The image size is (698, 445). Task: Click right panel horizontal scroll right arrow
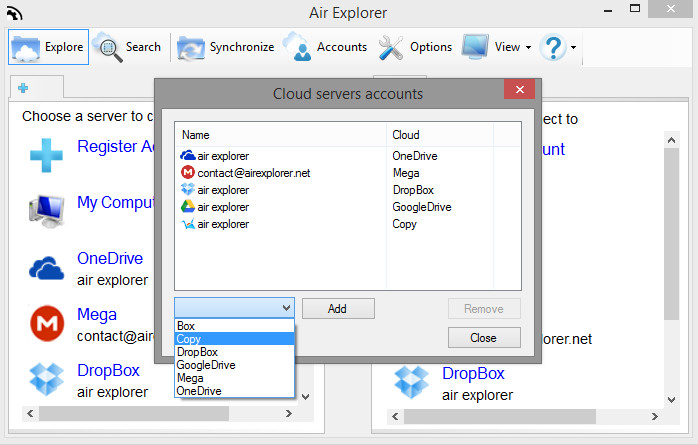(x=654, y=417)
